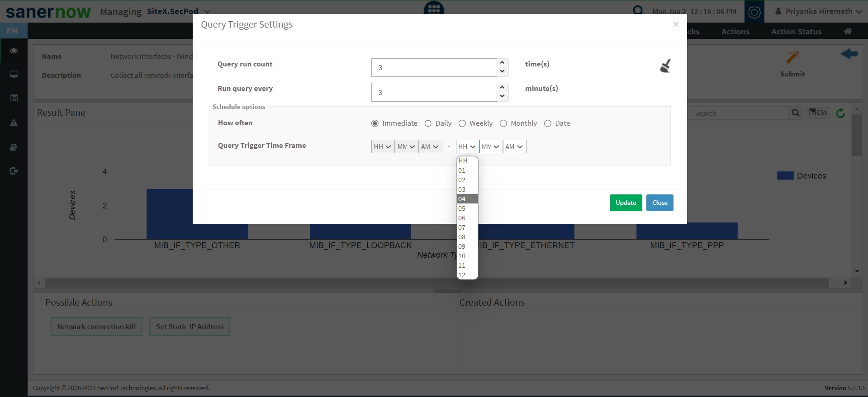This screenshot has width=868, height=397.
Task: Open the end time MM dropdown
Action: 491,147
